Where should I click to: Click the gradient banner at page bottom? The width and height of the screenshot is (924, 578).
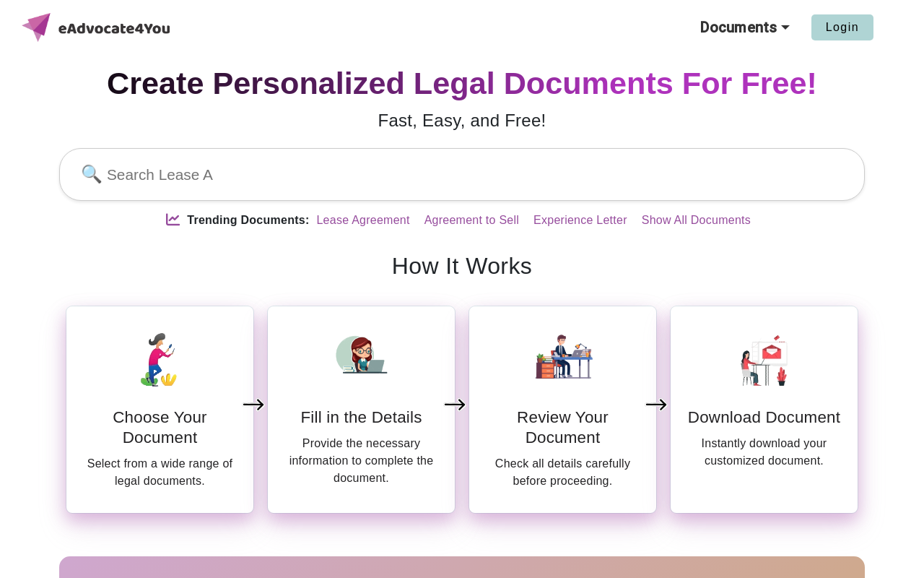coord(462,567)
